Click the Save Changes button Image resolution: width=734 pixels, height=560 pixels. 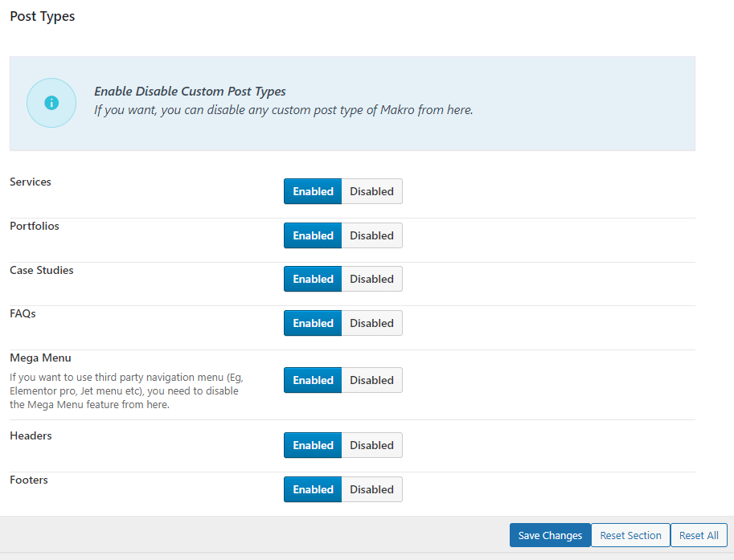pos(550,536)
